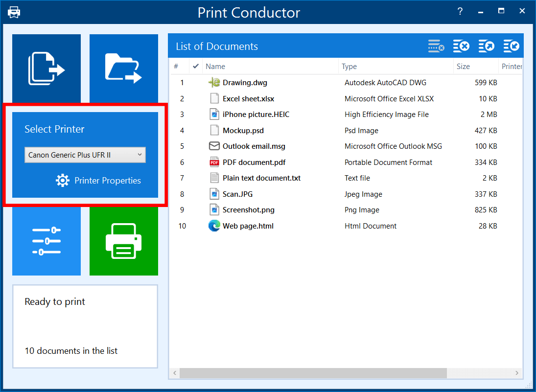Click the Add Documents tile
The height and width of the screenshot is (392, 536).
tap(47, 68)
